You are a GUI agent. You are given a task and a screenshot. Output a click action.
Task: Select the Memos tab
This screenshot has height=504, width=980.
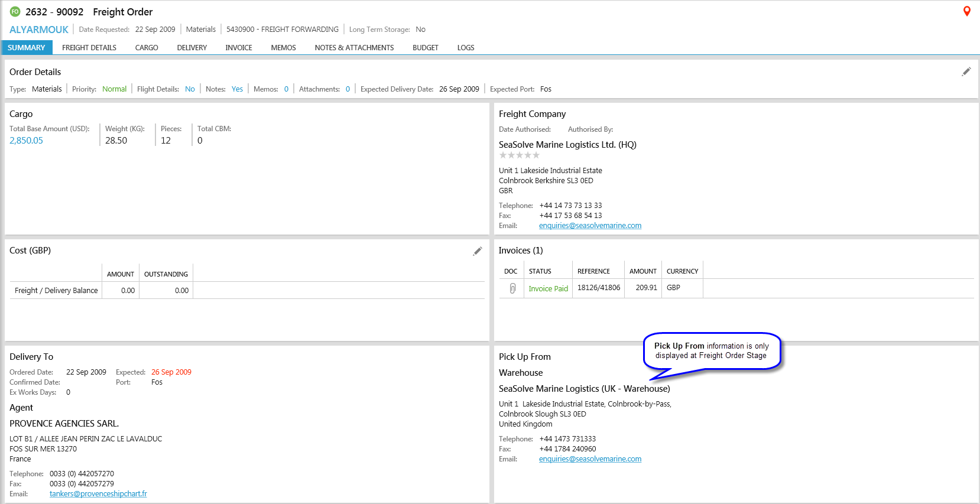click(283, 48)
